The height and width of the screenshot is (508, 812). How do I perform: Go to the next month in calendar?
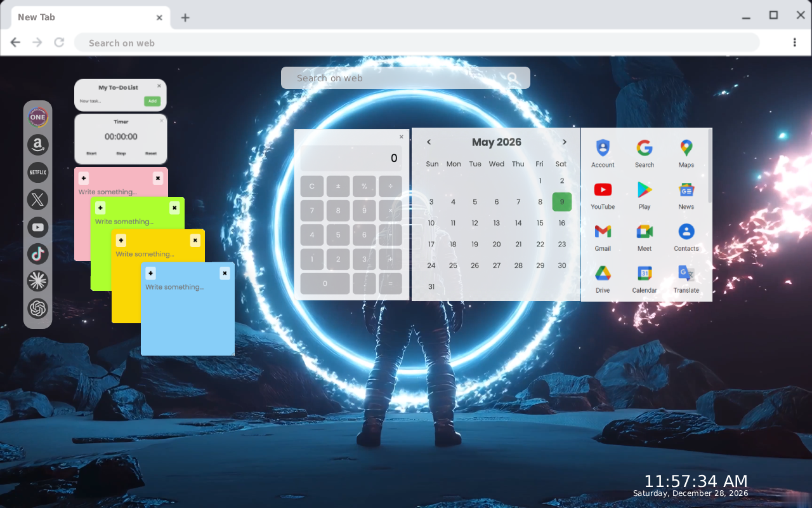tap(565, 142)
